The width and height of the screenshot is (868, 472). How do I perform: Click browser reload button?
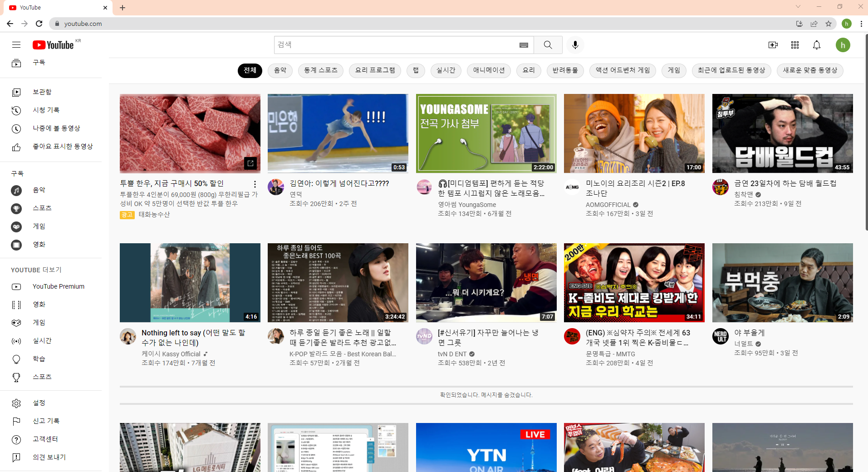pos(39,24)
